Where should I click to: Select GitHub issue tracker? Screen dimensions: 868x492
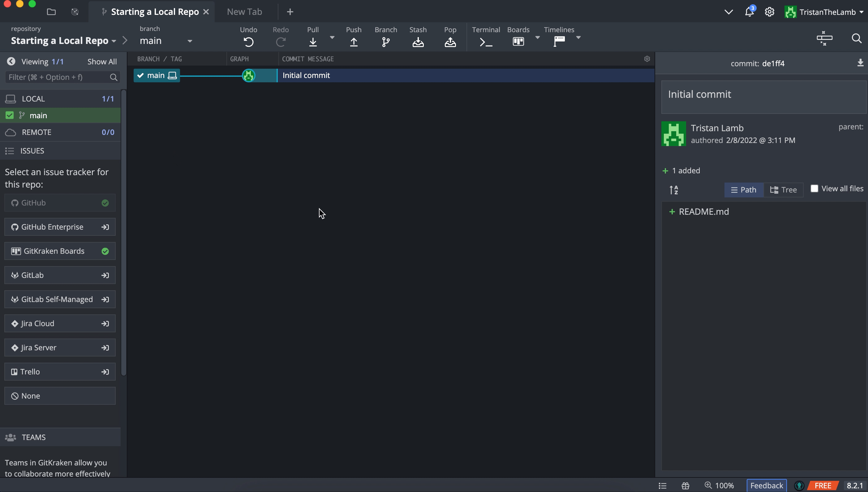point(60,203)
